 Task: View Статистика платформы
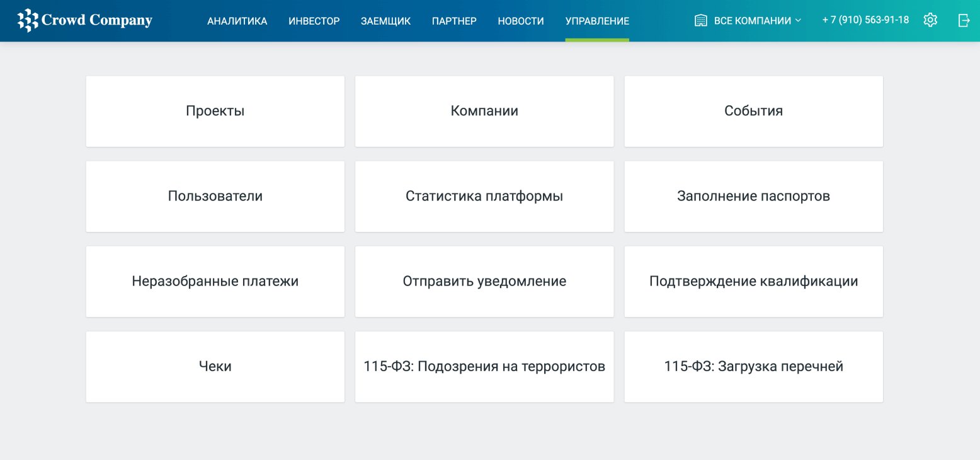coord(484,197)
